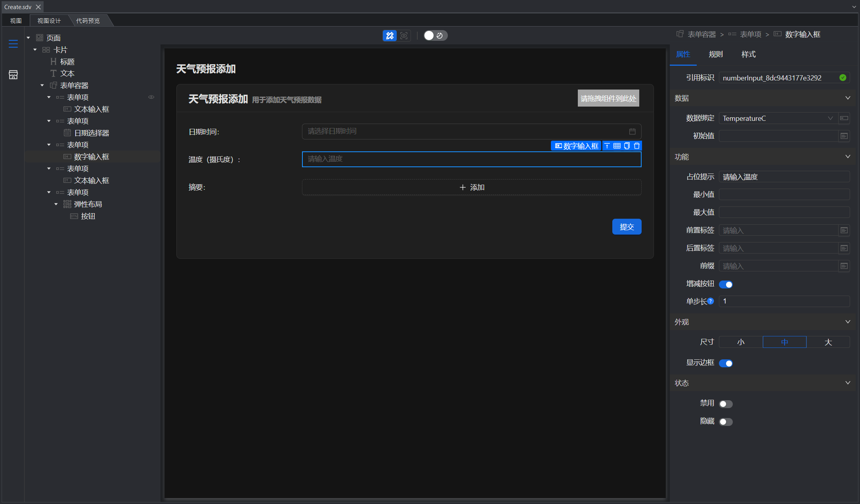Open expression editor for 后置标签
Image resolution: width=860 pixels, height=504 pixels.
pos(844,248)
